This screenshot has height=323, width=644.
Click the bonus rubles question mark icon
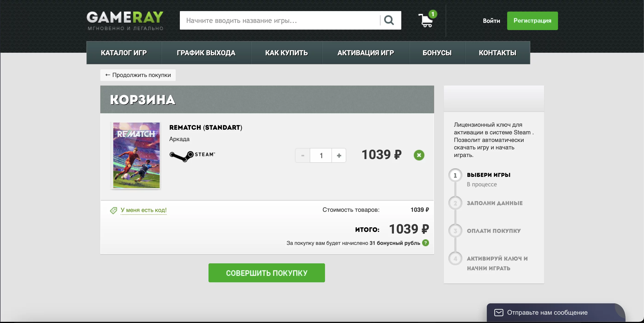[425, 243]
